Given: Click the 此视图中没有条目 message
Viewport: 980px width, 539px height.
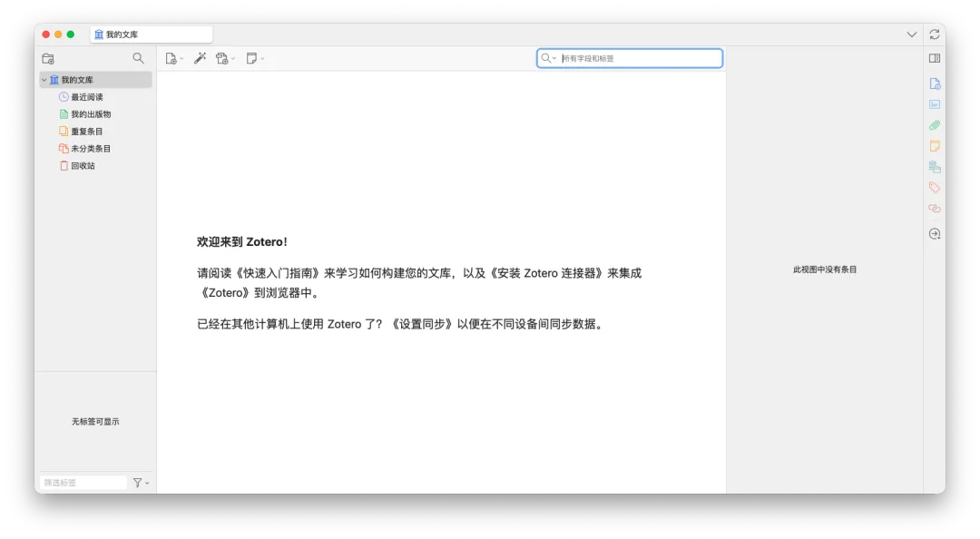Looking at the screenshot, I should [x=825, y=269].
